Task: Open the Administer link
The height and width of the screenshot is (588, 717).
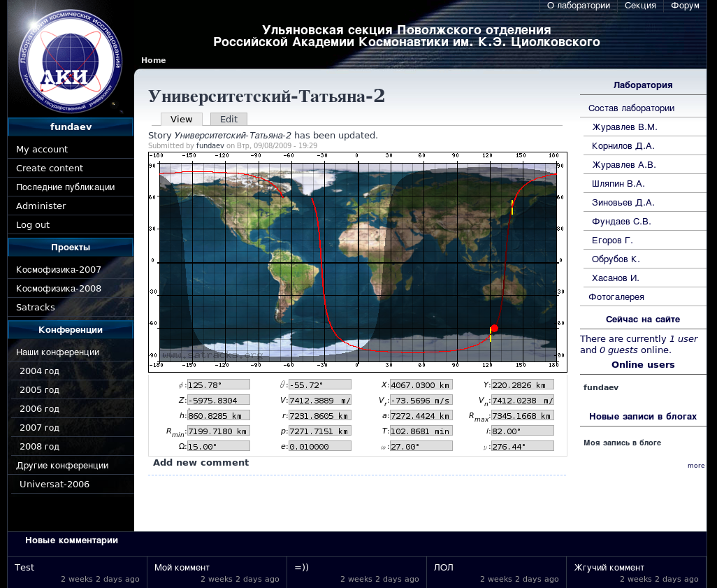Action: [41, 206]
